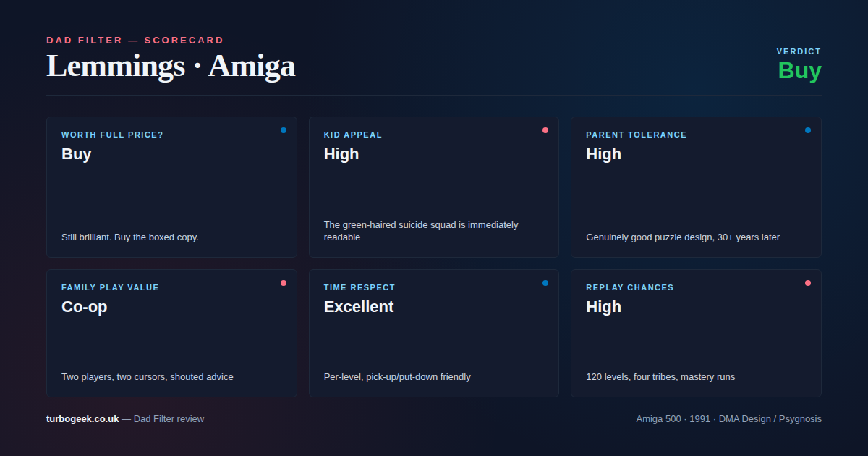Click the Worth Full Price? card heading
This screenshot has width=868, height=456.
pyautogui.click(x=112, y=135)
